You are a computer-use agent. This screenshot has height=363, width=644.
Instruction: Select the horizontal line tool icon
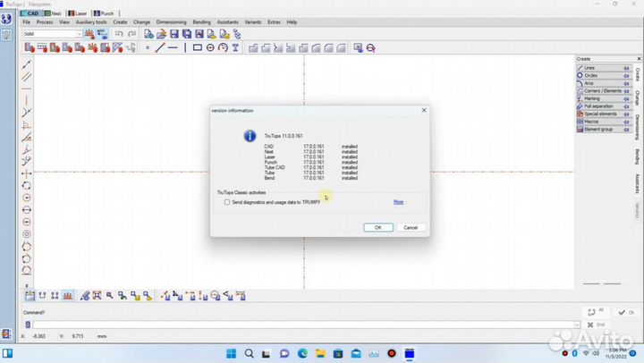pos(173,48)
